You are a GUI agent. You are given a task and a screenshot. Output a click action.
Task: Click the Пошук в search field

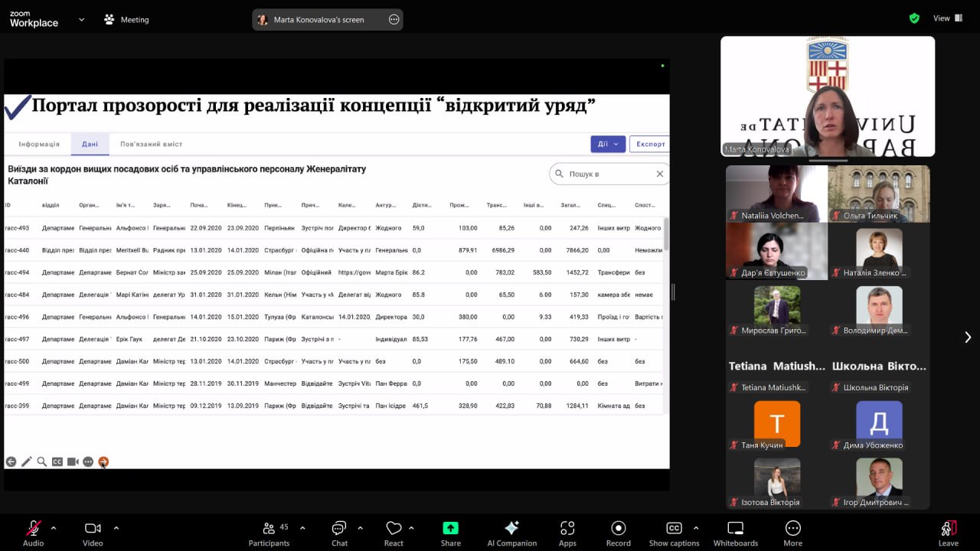tap(609, 174)
